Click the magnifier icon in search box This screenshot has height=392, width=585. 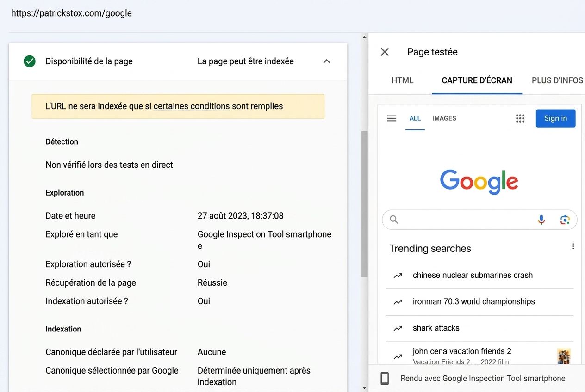pyautogui.click(x=394, y=220)
